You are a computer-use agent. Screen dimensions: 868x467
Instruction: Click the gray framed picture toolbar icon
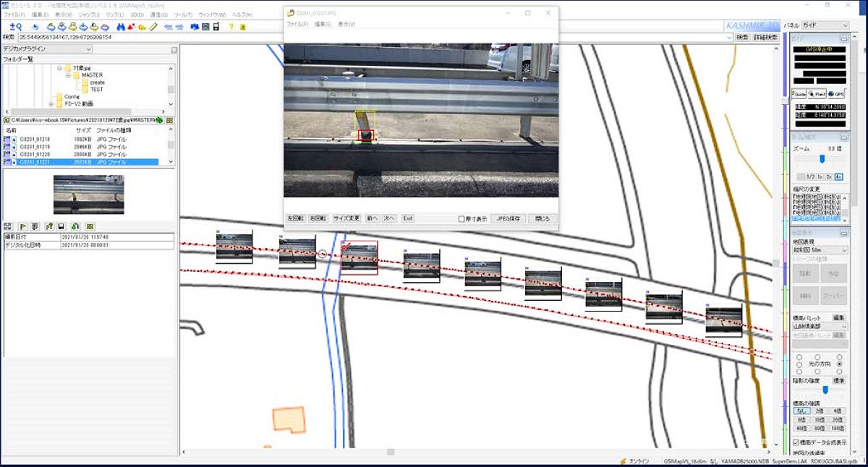pos(205,27)
